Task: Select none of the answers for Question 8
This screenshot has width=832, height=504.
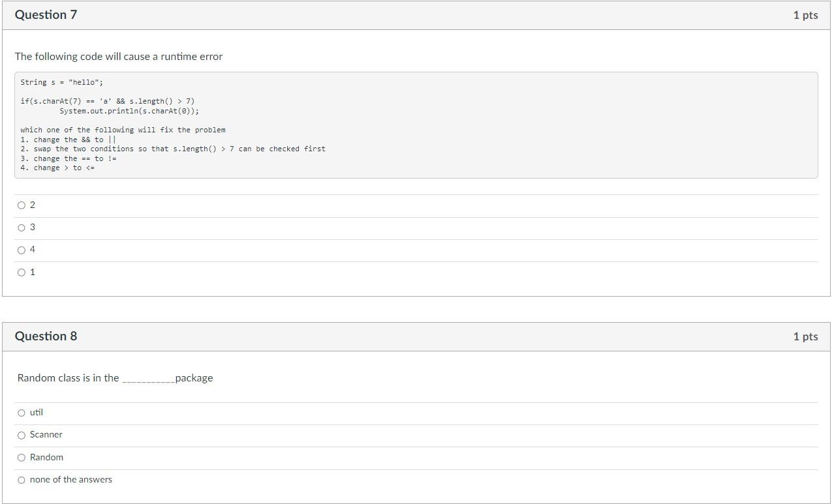Action: [22, 479]
